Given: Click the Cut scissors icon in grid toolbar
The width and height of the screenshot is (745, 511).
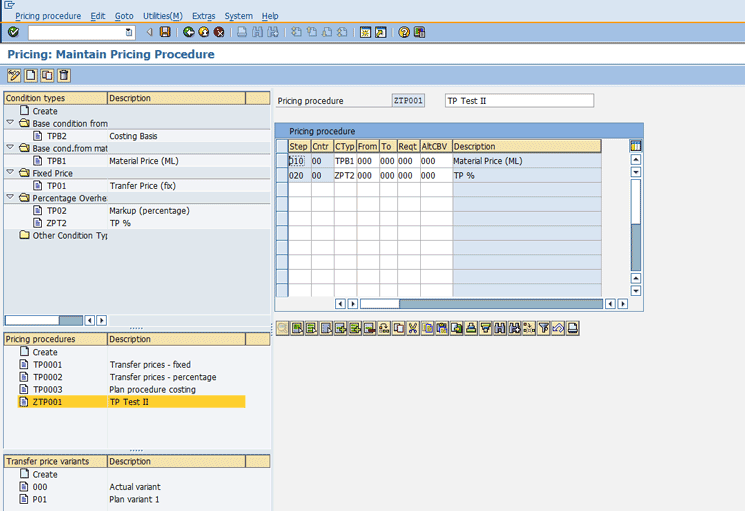Looking at the screenshot, I should pyautogui.click(x=412, y=328).
